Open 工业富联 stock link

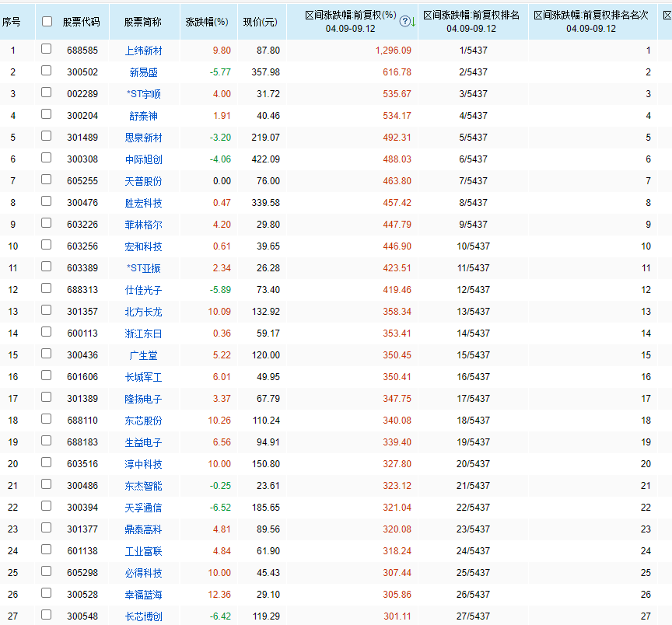[x=144, y=551]
